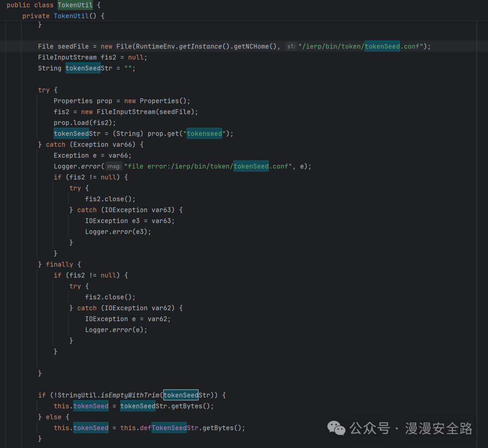Click the 漫漫安全路 watermark text
The width and height of the screenshot is (488, 448).
point(438,428)
